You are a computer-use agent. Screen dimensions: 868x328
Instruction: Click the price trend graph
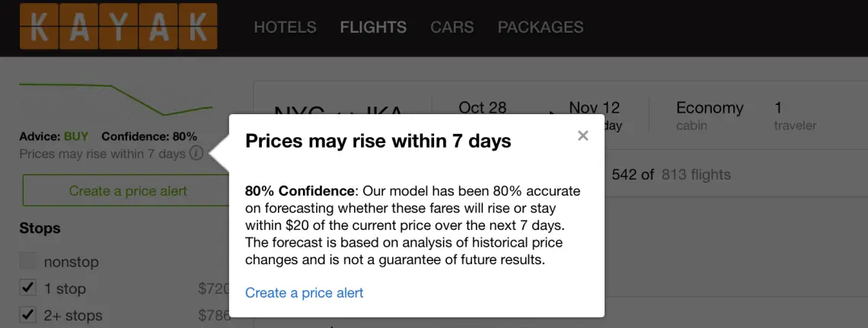click(x=116, y=100)
